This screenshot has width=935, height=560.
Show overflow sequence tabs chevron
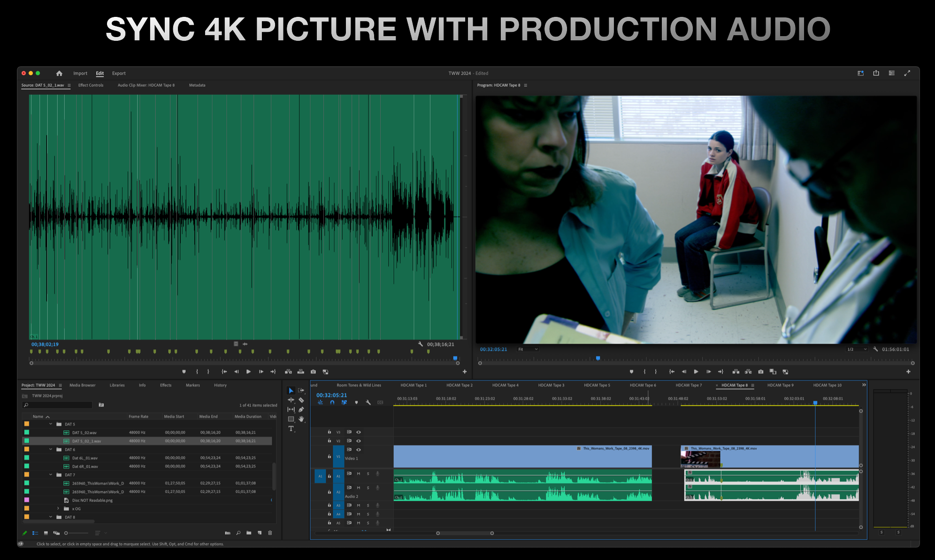864,385
